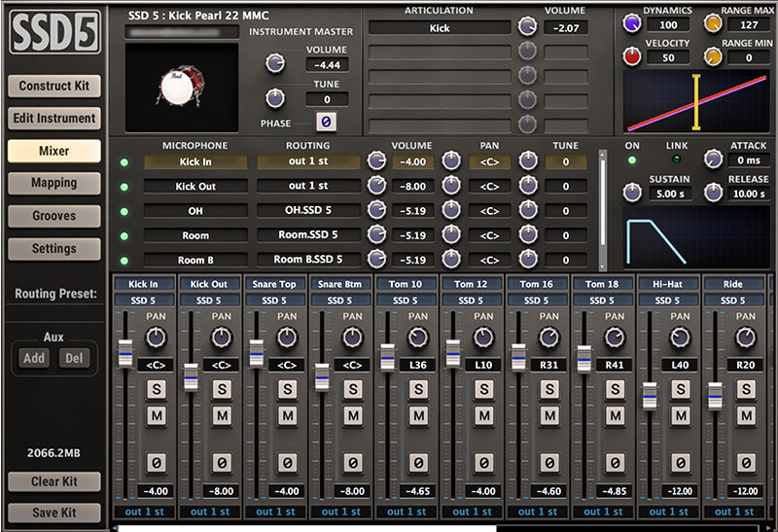
Task: Click the Instrument Master tune knob
Action: pyautogui.click(x=275, y=98)
